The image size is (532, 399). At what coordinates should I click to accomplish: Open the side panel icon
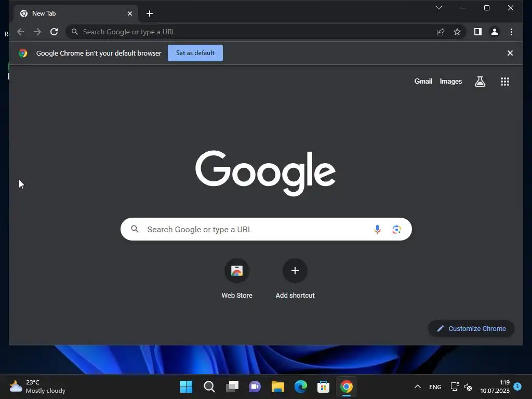(x=478, y=32)
